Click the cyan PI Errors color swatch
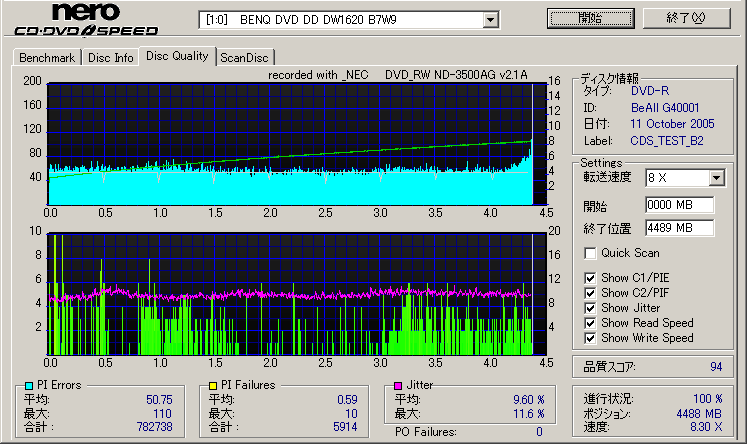747x444 pixels. (x=29, y=385)
